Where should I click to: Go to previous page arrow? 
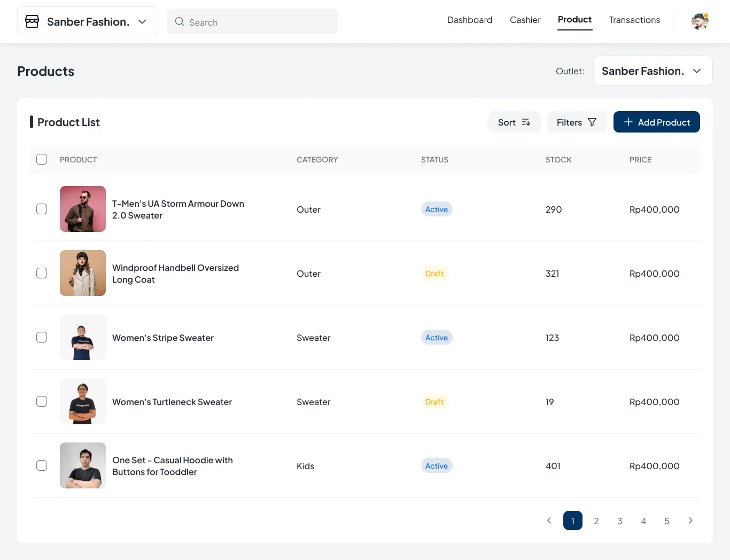[x=549, y=520]
